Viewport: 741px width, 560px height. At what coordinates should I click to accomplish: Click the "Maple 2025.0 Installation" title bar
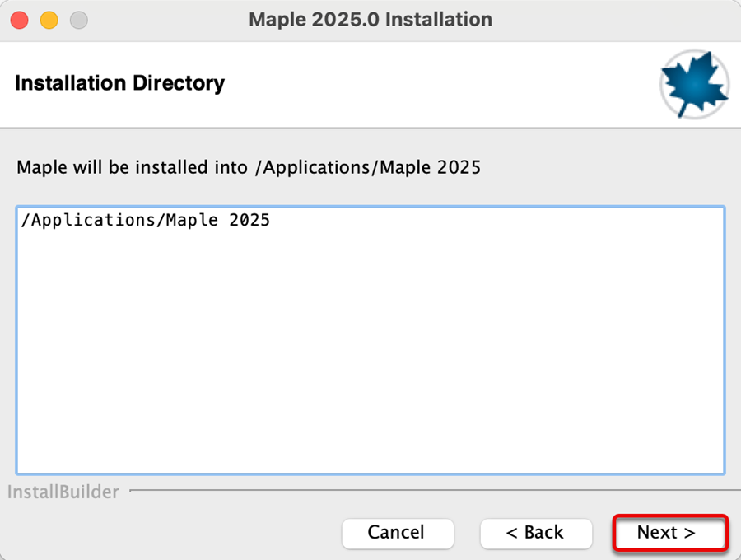[370, 20]
